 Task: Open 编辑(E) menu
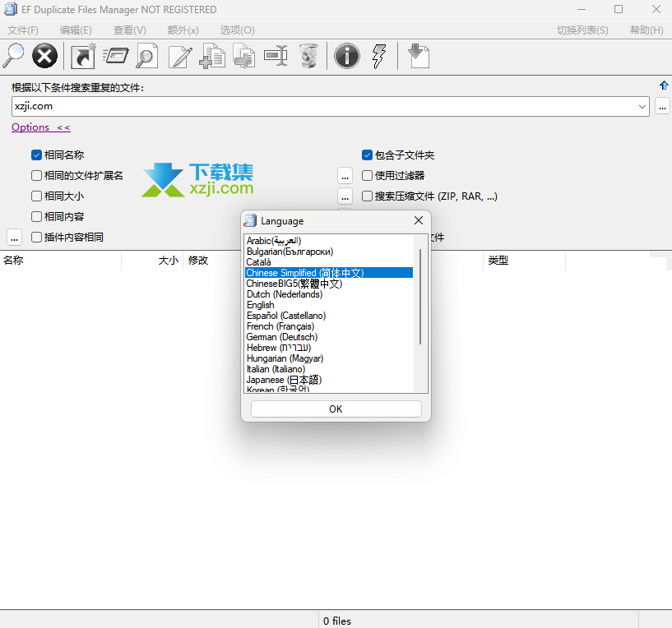pos(76,30)
